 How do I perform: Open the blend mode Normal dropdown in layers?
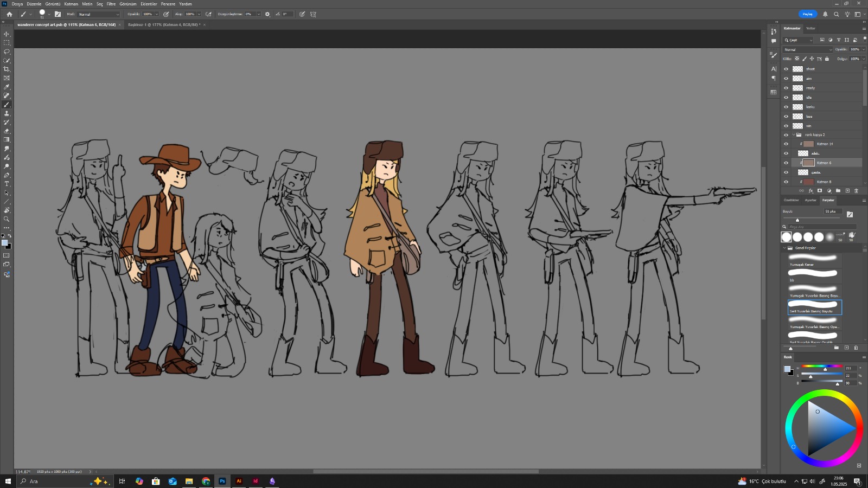808,49
